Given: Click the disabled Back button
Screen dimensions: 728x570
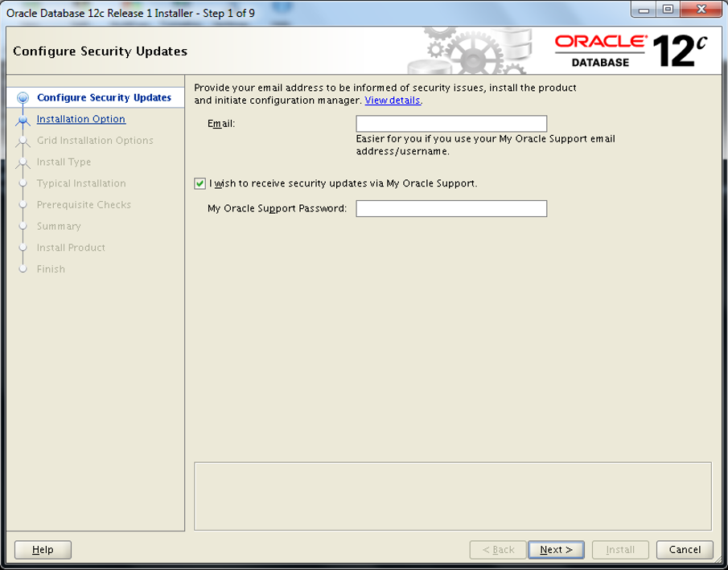Looking at the screenshot, I should (498, 550).
